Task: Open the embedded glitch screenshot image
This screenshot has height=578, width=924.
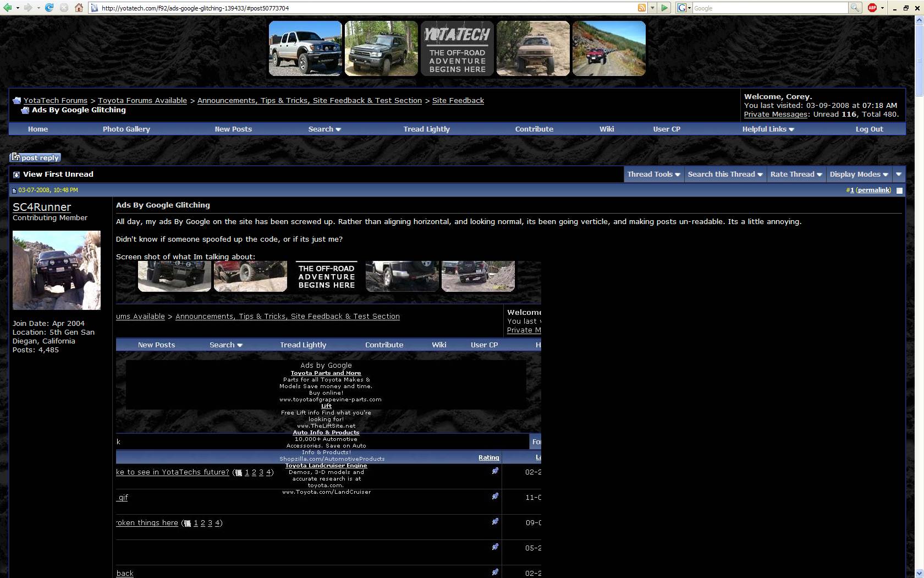Action: (x=328, y=419)
